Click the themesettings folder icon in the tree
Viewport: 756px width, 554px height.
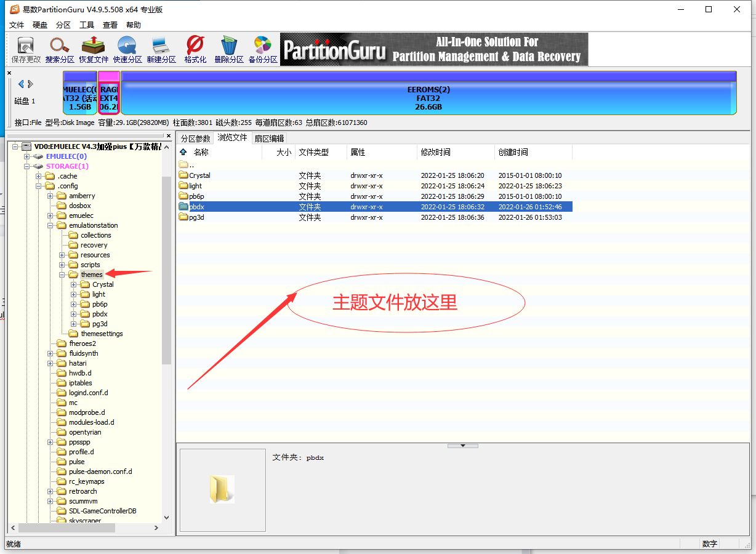(73, 334)
